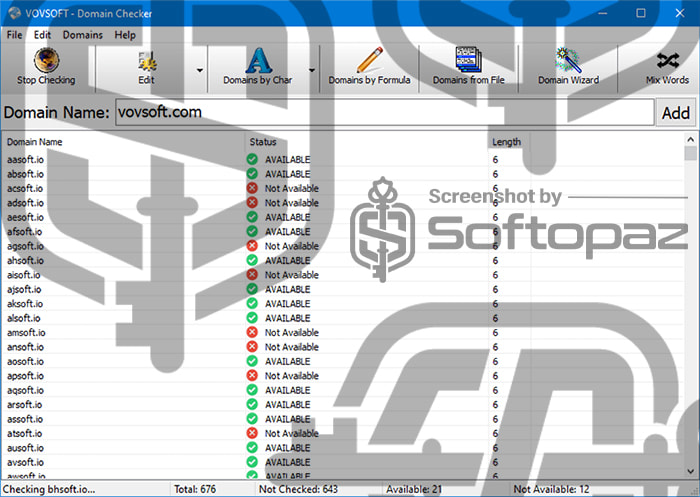Click the Mix Words shuffle icon

[668, 60]
